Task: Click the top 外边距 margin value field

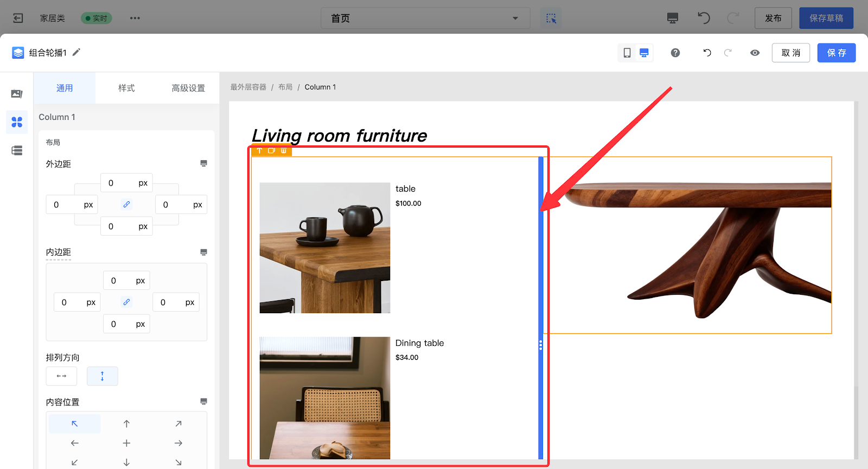Action: [x=118, y=183]
